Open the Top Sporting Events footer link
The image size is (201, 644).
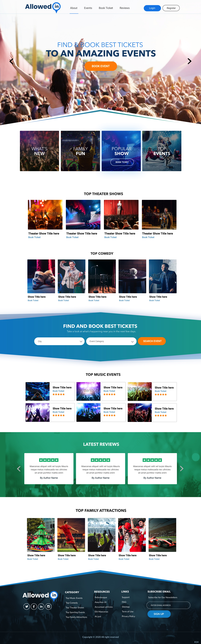[x=75, y=612]
